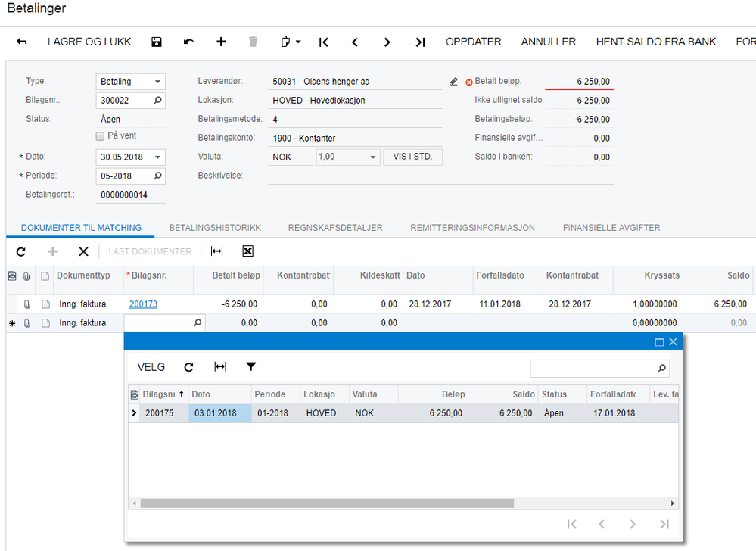Open filter in lookup popup

[x=250, y=367]
